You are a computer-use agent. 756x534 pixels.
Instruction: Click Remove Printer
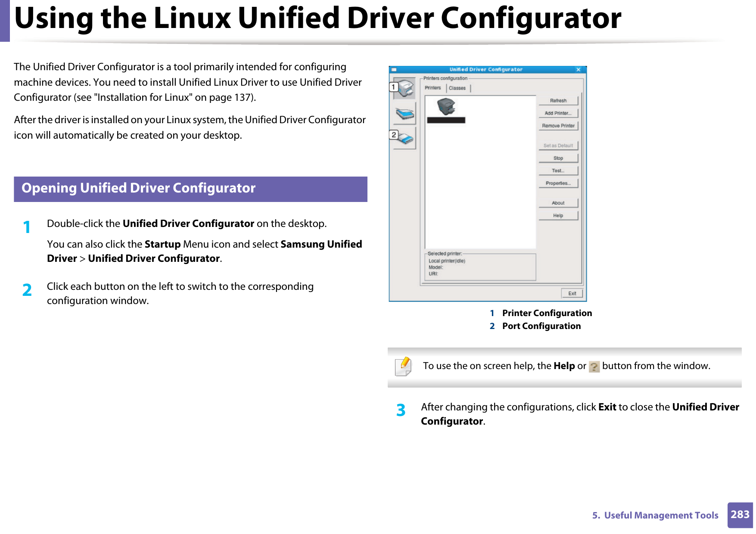coord(558,125)
